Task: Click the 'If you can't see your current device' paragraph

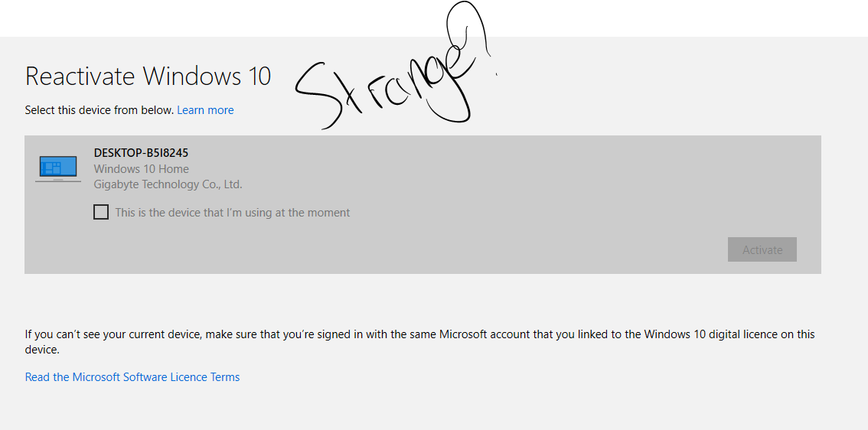Action: click(419, 342)
